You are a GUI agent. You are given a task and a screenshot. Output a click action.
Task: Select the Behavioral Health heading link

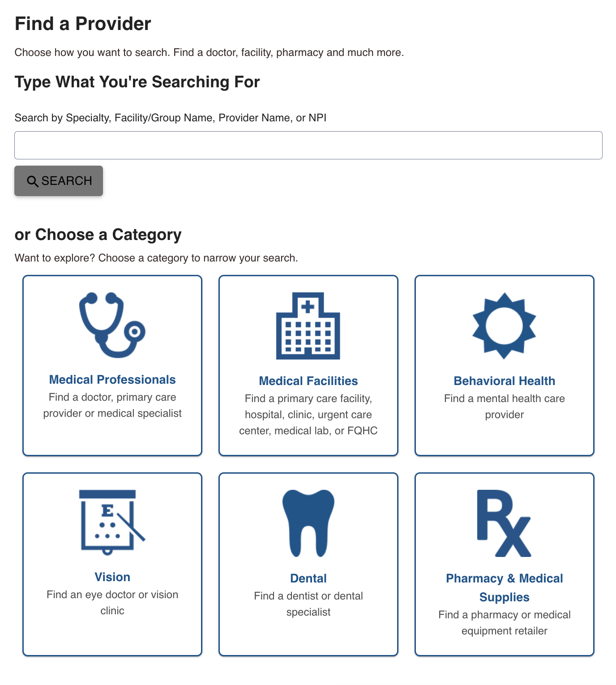(505, 381)
